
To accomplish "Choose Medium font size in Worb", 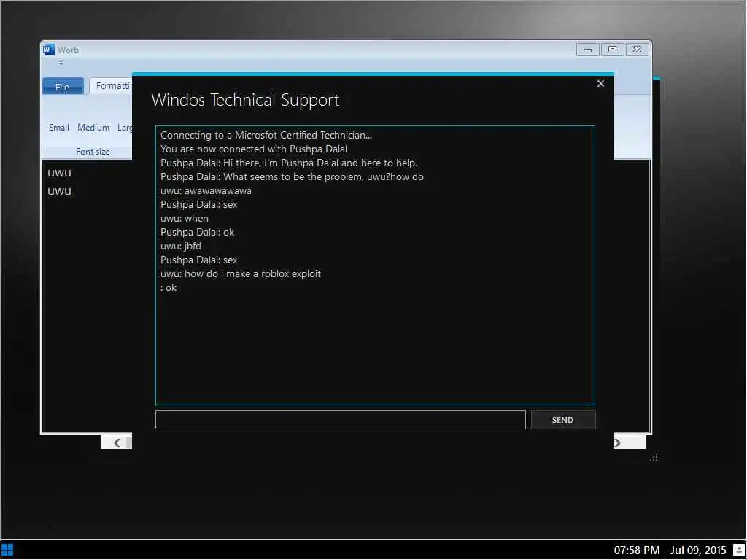I will pos(93,128).
